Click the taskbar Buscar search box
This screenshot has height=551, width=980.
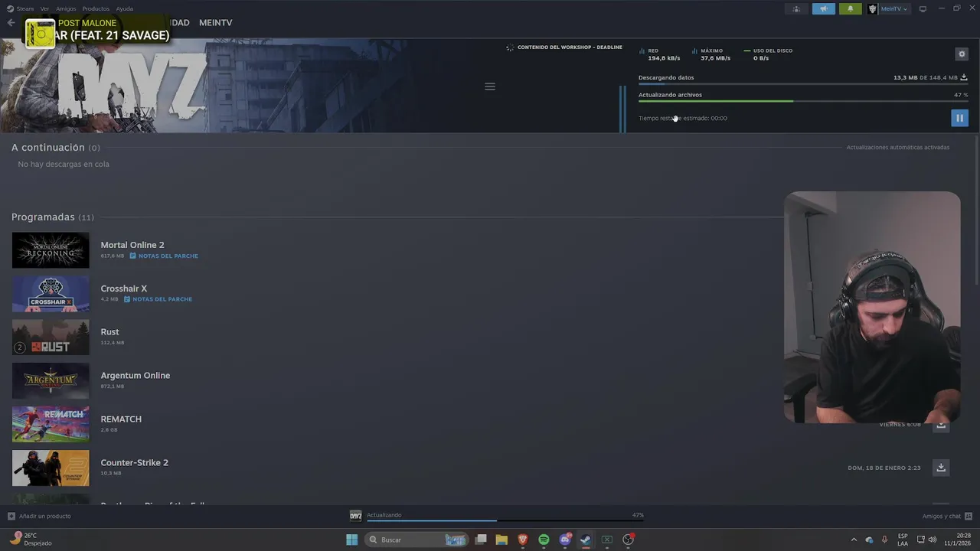(416, 540)
